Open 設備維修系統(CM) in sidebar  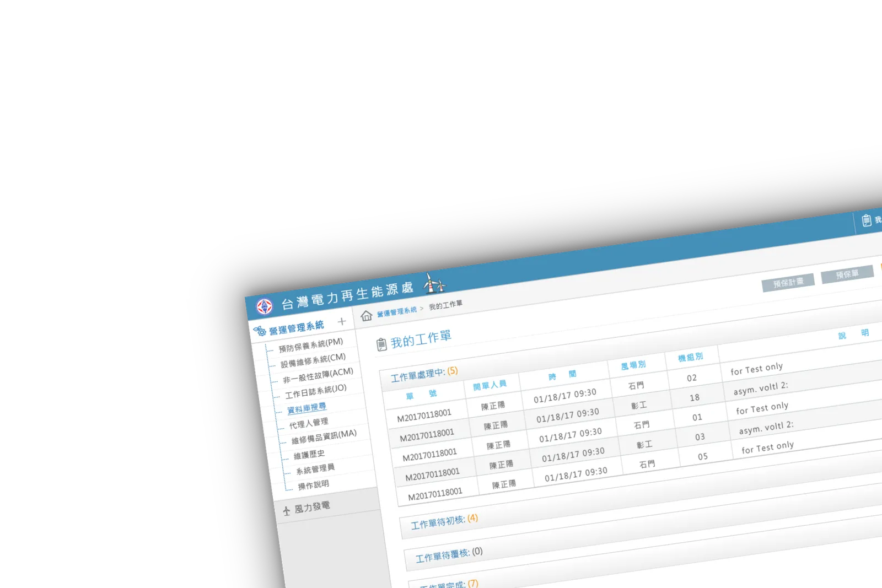coord(313,360)
